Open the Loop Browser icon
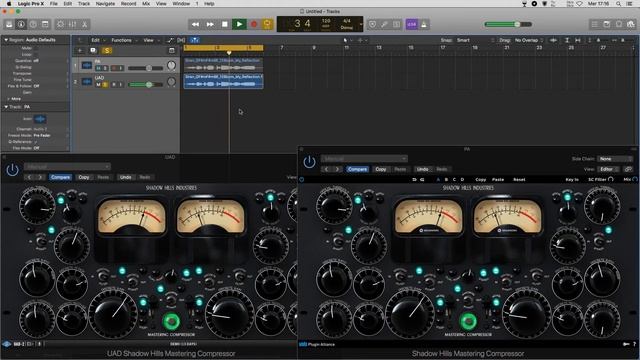640x360 pixels. 619,24
